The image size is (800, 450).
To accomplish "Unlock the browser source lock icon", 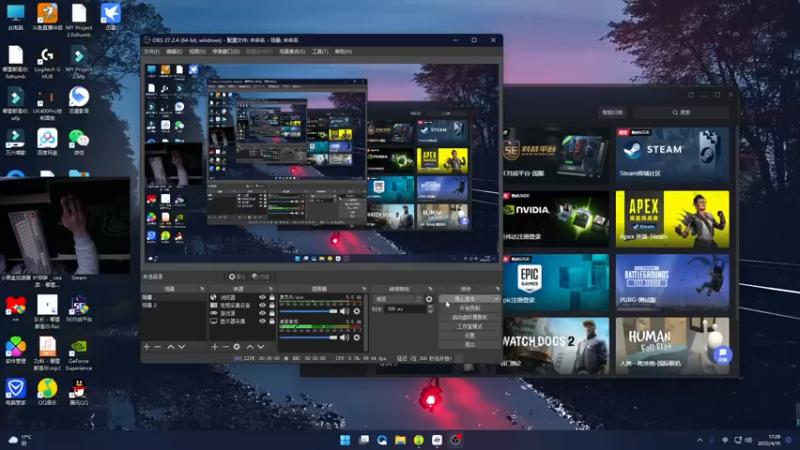I will tap(272, 297).
